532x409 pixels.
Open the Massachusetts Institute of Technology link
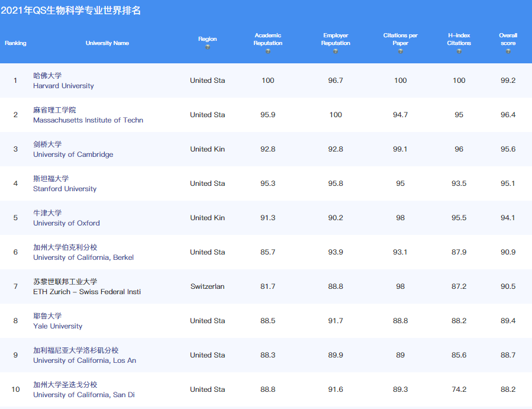[88, 120]
